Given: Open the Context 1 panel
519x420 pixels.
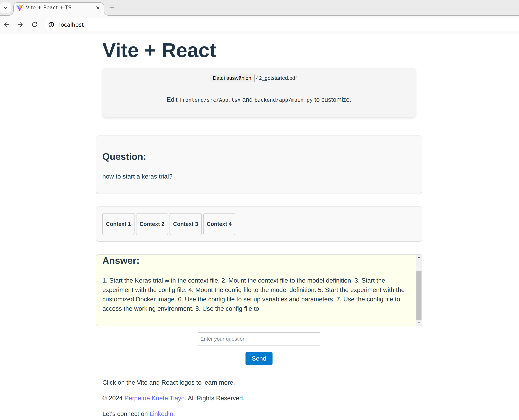Looking at the screenshot, I should pyautogui.click(x=118, y=224).
